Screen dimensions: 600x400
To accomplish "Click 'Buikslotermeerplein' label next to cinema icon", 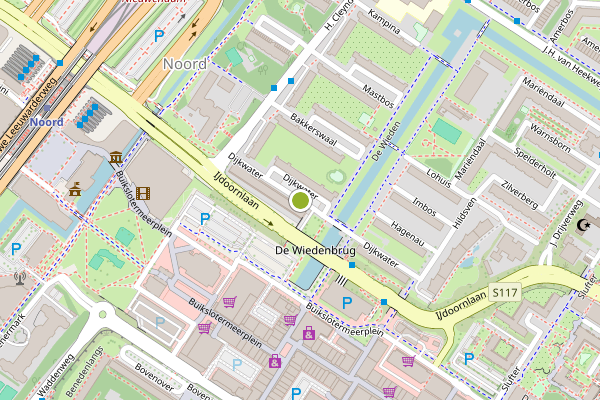I will (143, 204).
